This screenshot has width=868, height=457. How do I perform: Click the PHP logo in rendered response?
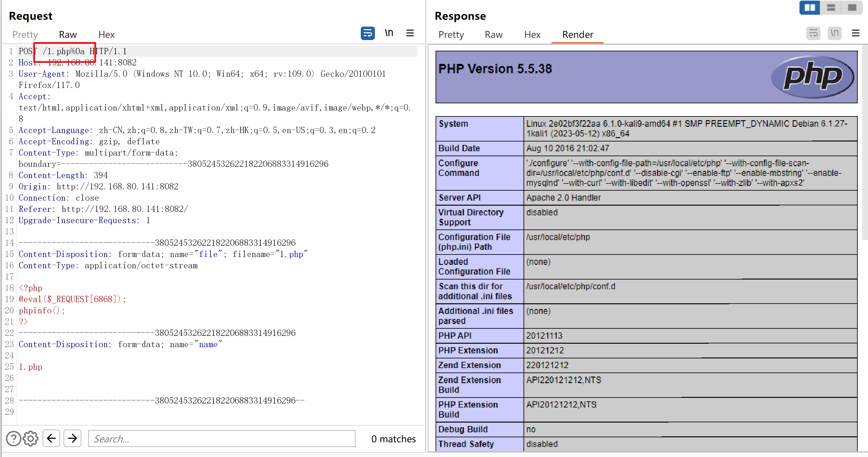(812, 76)
